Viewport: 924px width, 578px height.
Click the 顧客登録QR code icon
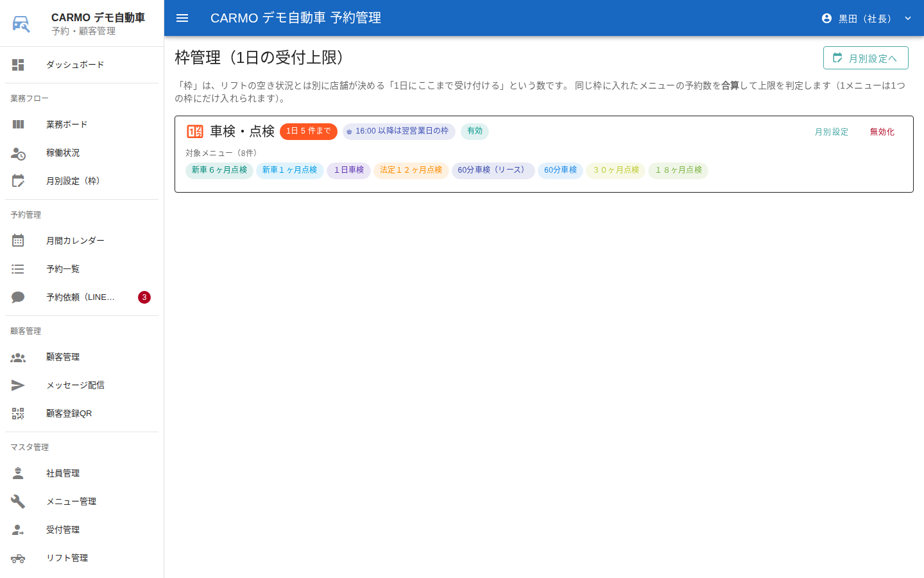pyautogui.click(x=18, y=414)
